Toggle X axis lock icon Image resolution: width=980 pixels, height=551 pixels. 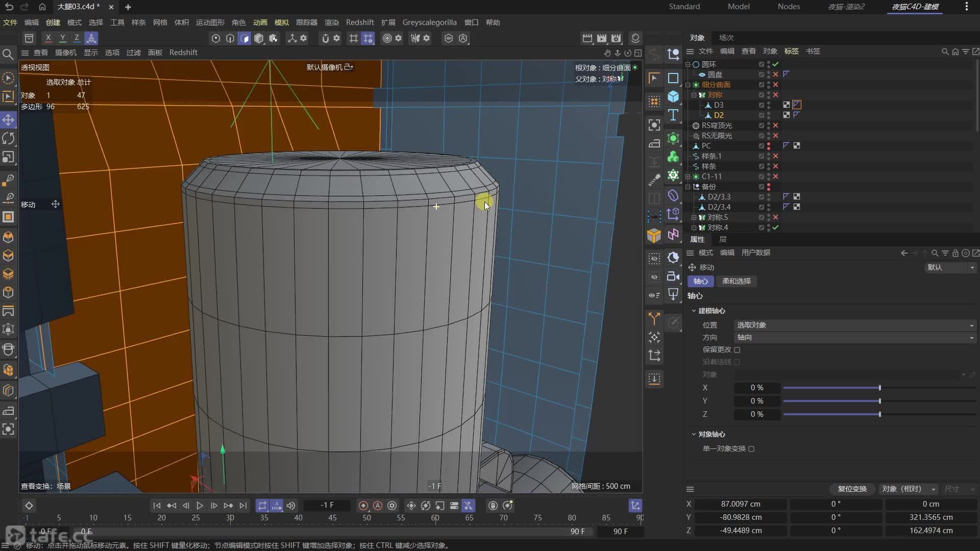48,38
